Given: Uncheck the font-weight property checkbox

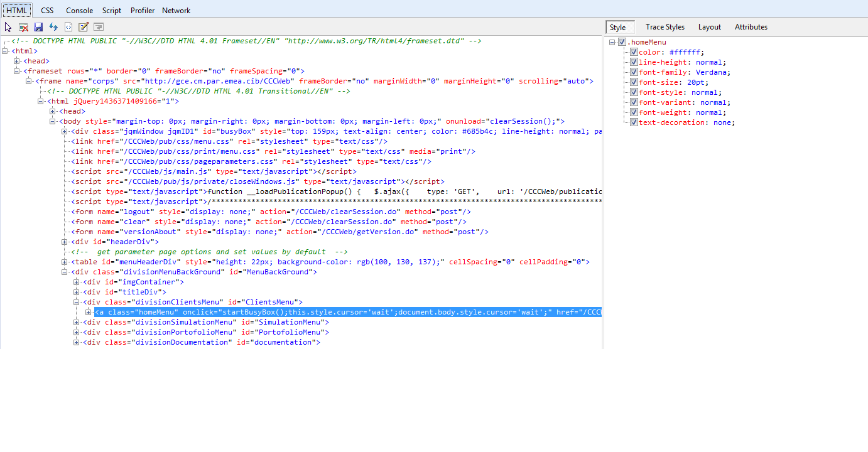Looking at the screenshot, I should point(634,112).
